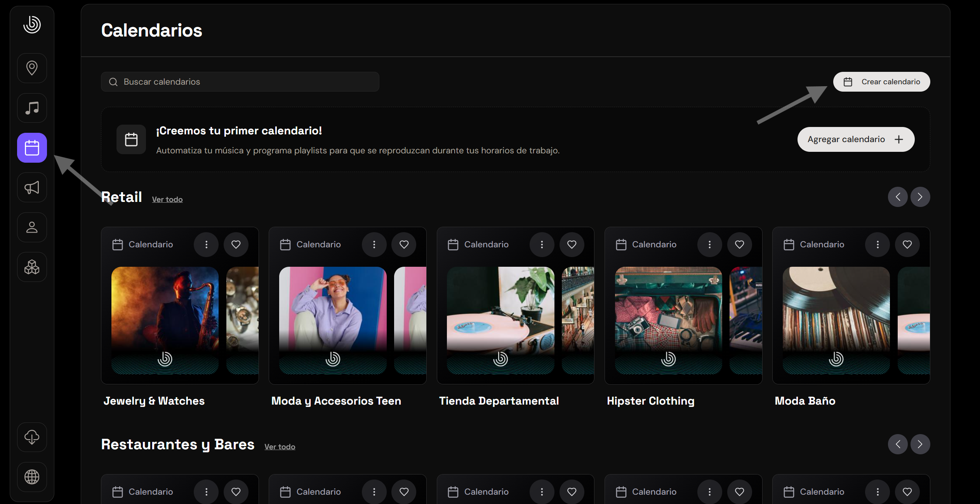Favorite the Jewelry & Watches calendar
980x504 pixels.
pyautogui.click(x=236, y=244)
